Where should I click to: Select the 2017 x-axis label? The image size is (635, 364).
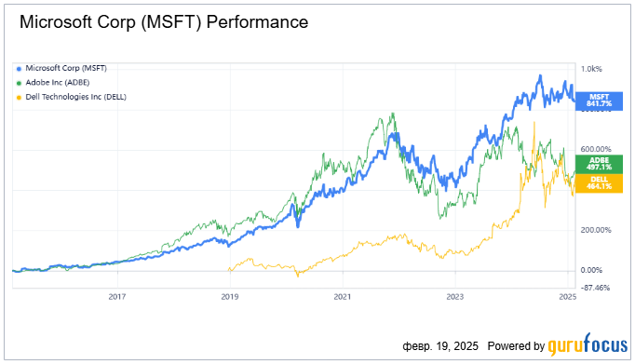point(117,297)
